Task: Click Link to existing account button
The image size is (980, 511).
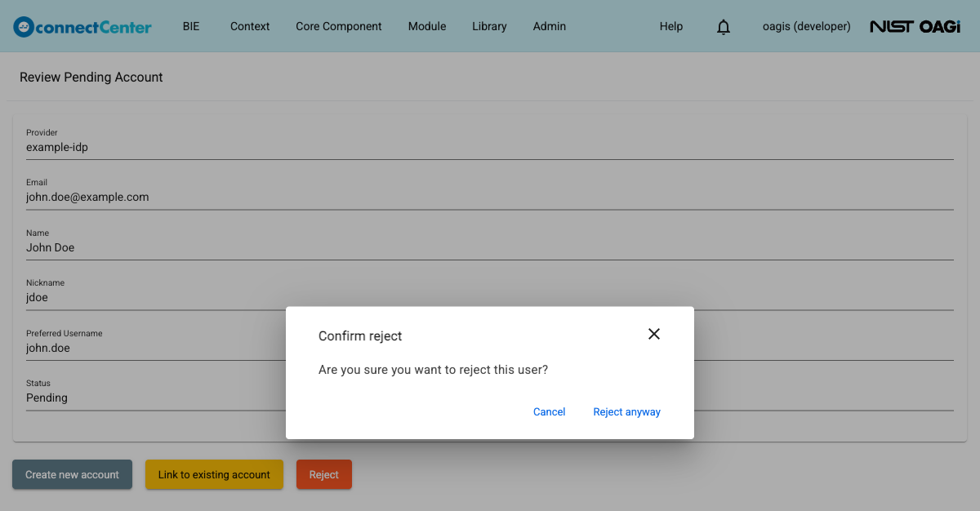Action: click(214, 474)
